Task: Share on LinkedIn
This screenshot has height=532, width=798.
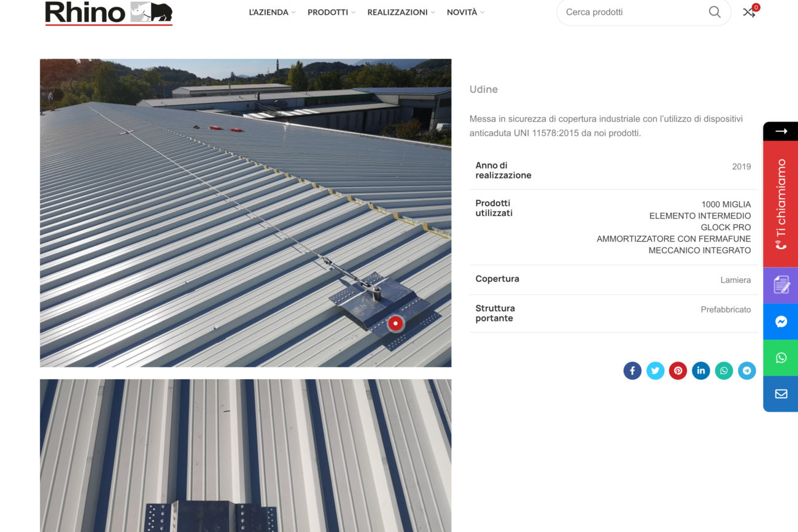Action: tap(701, 371)
